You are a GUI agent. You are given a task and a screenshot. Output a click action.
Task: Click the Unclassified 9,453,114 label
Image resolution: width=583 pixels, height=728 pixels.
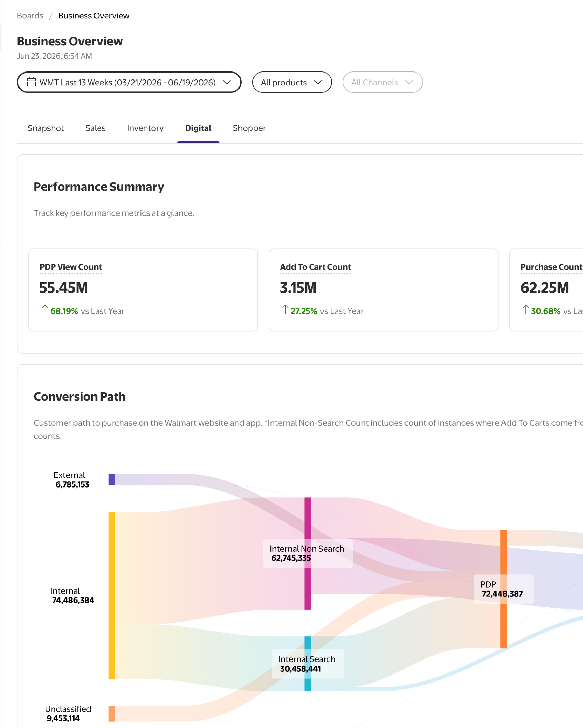point(68,713)
